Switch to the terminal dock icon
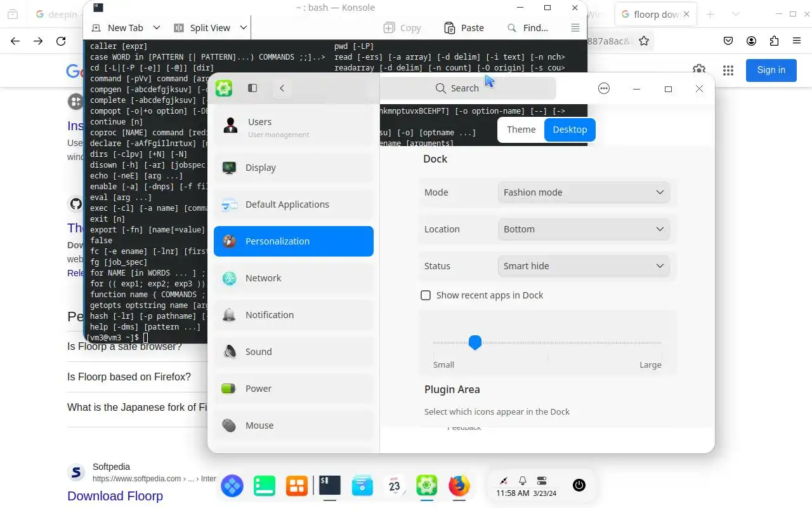 click(x=330, y=486)
